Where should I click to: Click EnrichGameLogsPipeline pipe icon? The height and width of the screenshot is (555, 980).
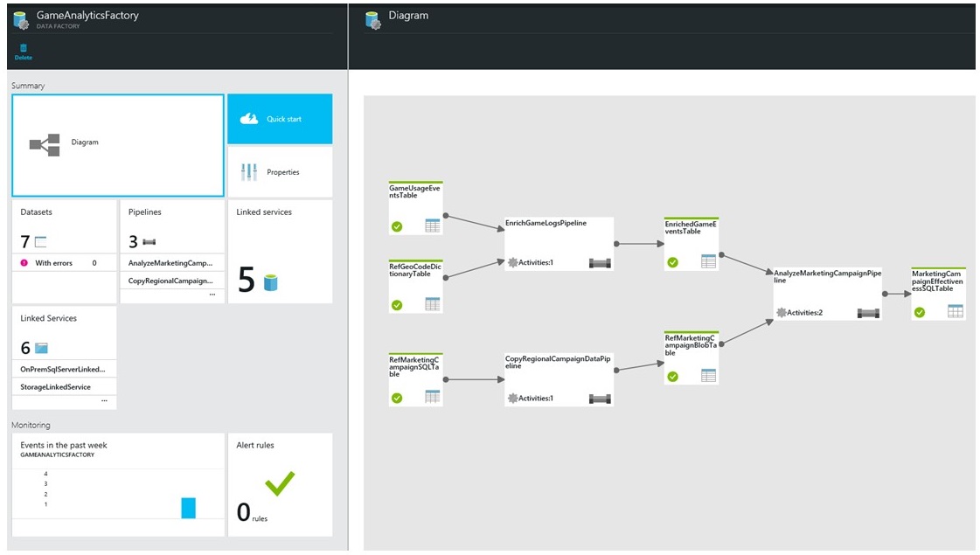point(600,263)
